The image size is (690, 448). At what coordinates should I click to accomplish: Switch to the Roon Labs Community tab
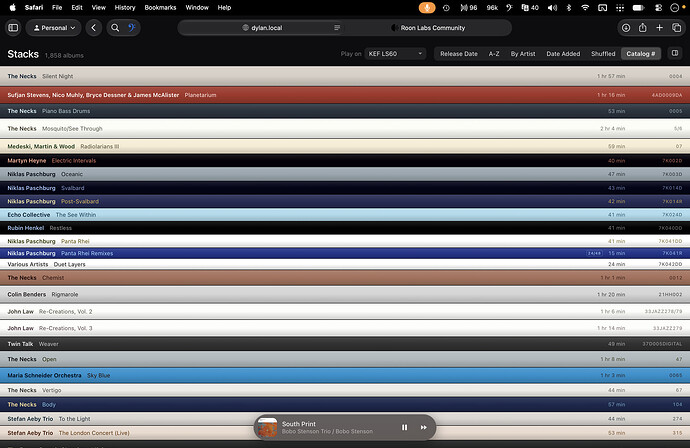click(x=429, y=28)
